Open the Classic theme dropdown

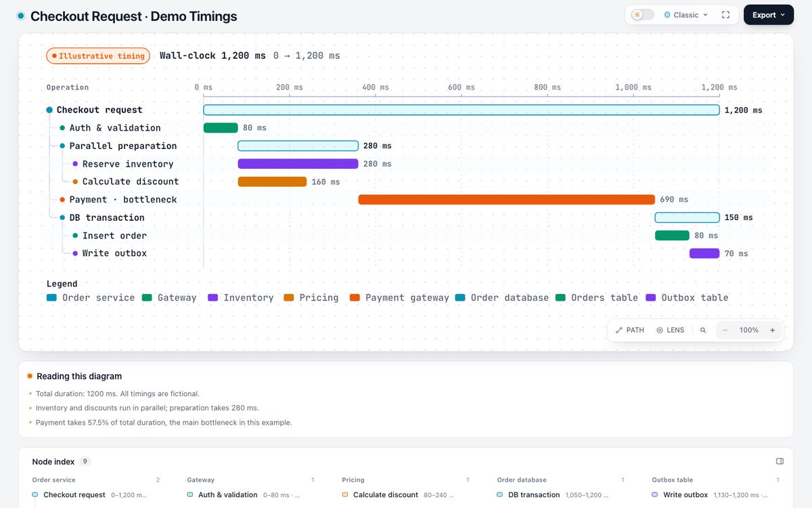(686, 15)
